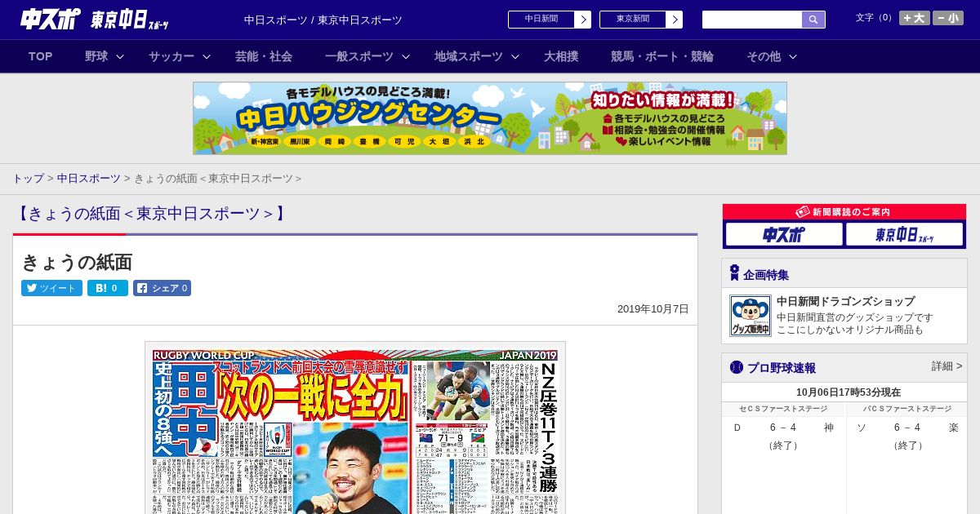Viewport: 980px width, 514px height.
Task: Expand the その他 dropdown chevron
Action: click(792, 56)
